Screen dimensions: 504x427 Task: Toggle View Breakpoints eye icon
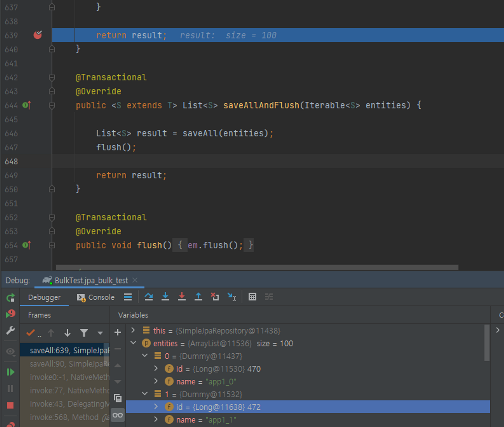click(10, 351)
